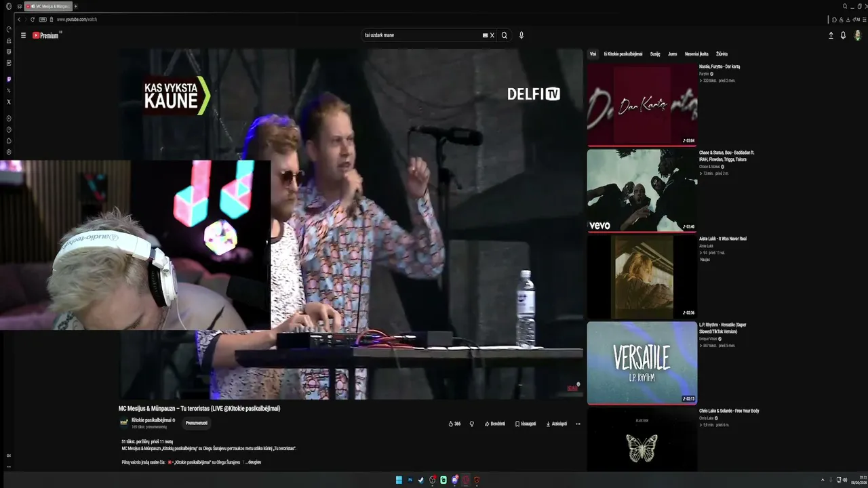Screen dimensions: 868x488
Task: Open the account avatar menu
Action: (x=858, y=35)
